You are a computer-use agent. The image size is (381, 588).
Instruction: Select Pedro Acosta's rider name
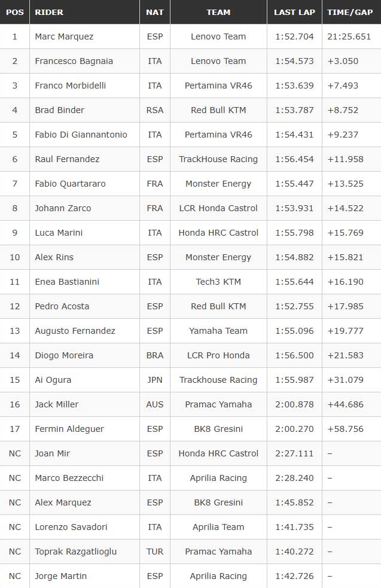click(x=62, y=306)
